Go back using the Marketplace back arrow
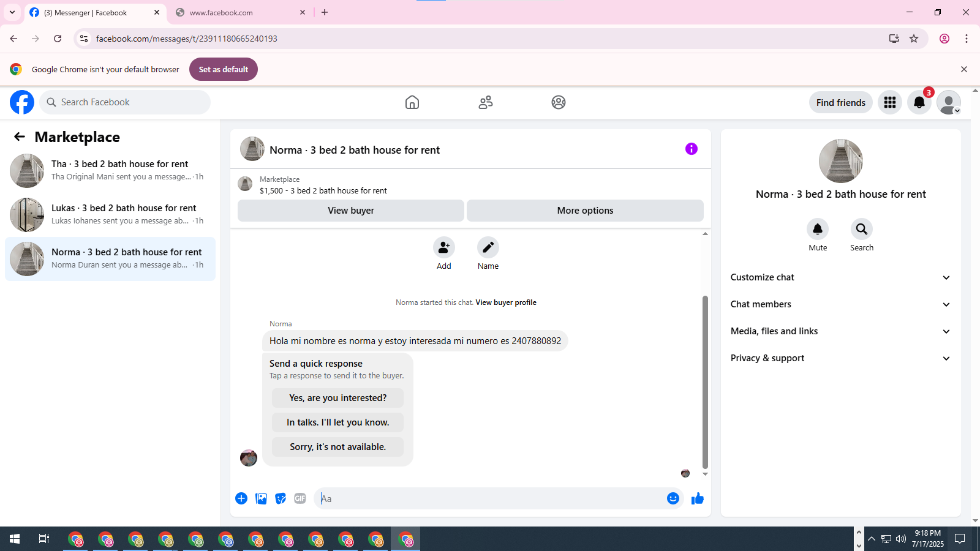980x551 pixels. pyautogui.click(x=20, y=137)
